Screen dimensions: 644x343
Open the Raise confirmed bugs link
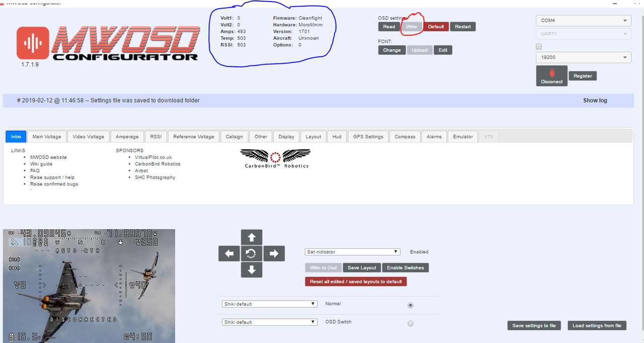[54, 184]
